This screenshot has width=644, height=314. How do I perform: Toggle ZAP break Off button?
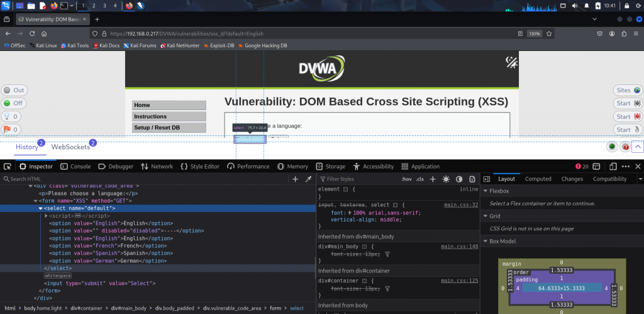pyautogui.click(x=14, y=103)
